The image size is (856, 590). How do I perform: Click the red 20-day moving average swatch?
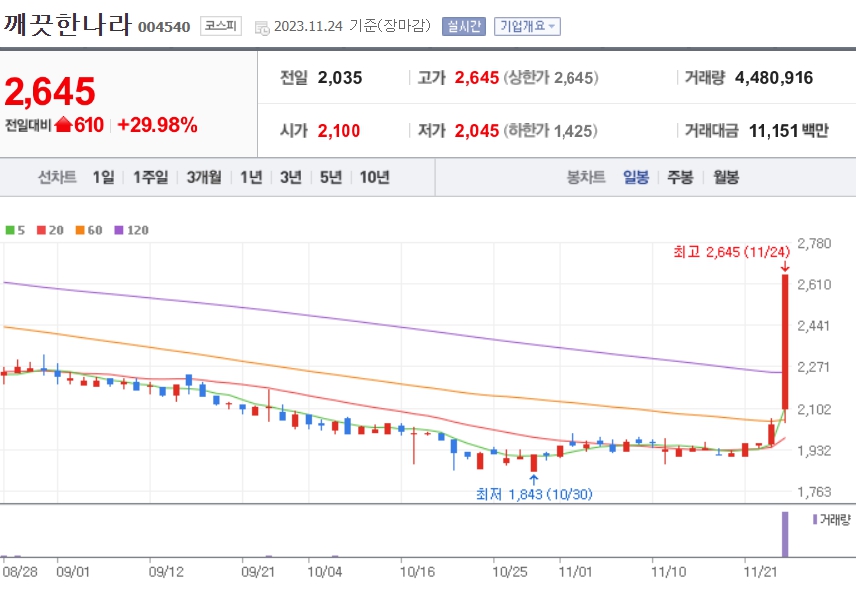pos(41,230)
